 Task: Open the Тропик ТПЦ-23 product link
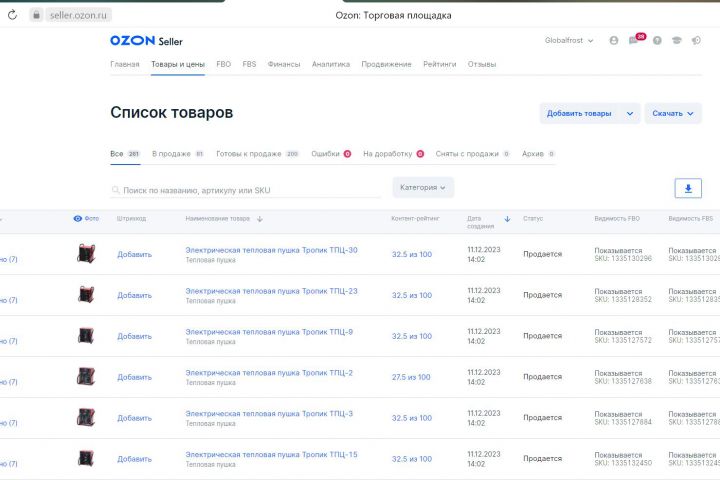[271, 291]
